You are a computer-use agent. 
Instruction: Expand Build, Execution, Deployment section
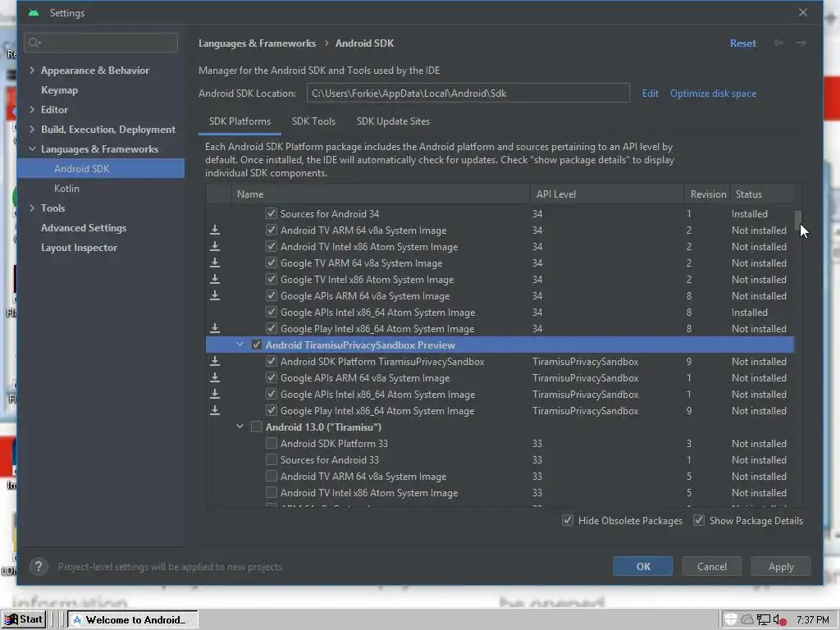(x=32, y=129)
